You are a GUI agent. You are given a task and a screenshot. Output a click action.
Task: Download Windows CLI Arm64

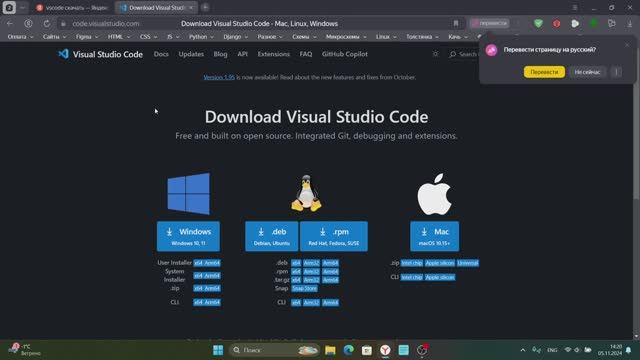point(212,302)
